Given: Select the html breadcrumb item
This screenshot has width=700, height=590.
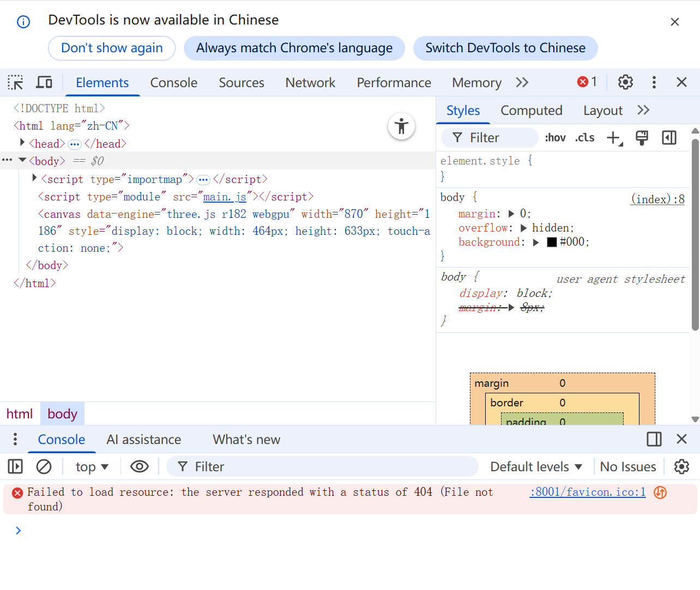Looking at the screenshot, I should pyautogui.click(x=20, y=414).
